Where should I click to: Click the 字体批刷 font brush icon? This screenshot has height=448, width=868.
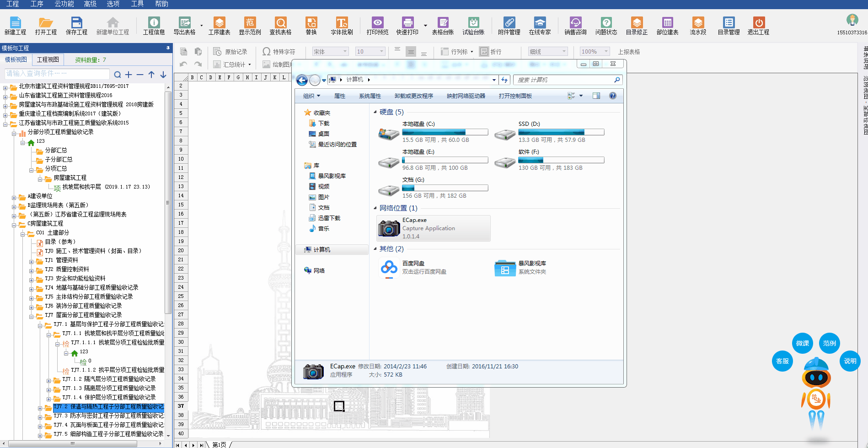342,23
